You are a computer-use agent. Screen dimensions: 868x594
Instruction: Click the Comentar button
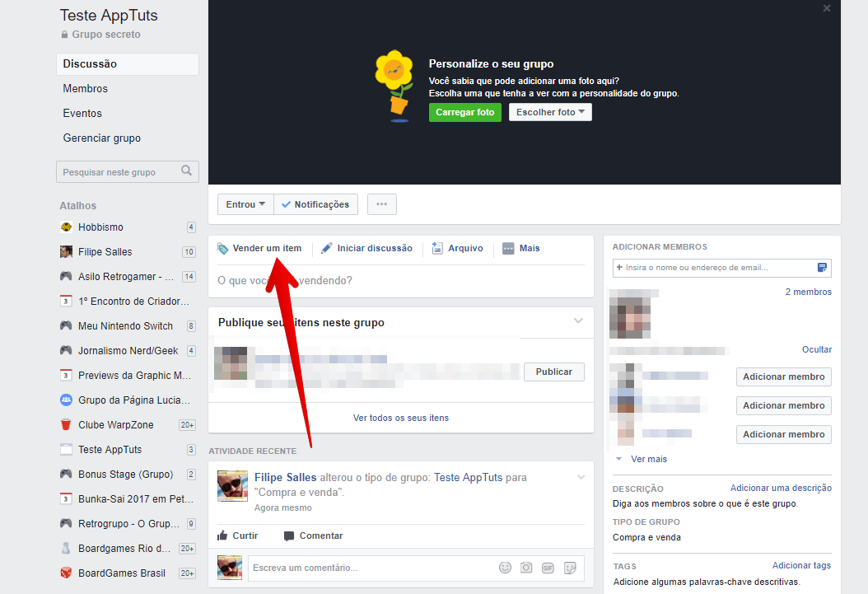click(x=313, y=536)
